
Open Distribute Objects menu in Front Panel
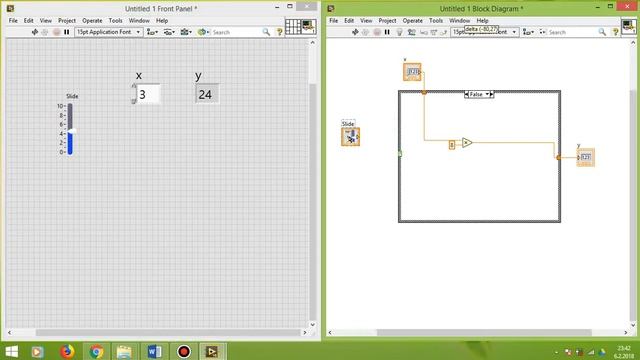pos(169,32)
